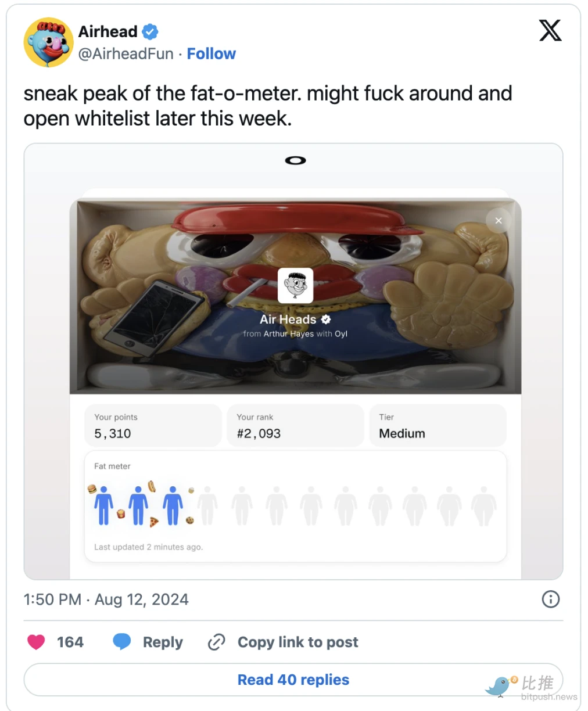The height and width of the screenshot is (711, 588).
Task: Click the Tier Medium card
Action: [438, 426]
